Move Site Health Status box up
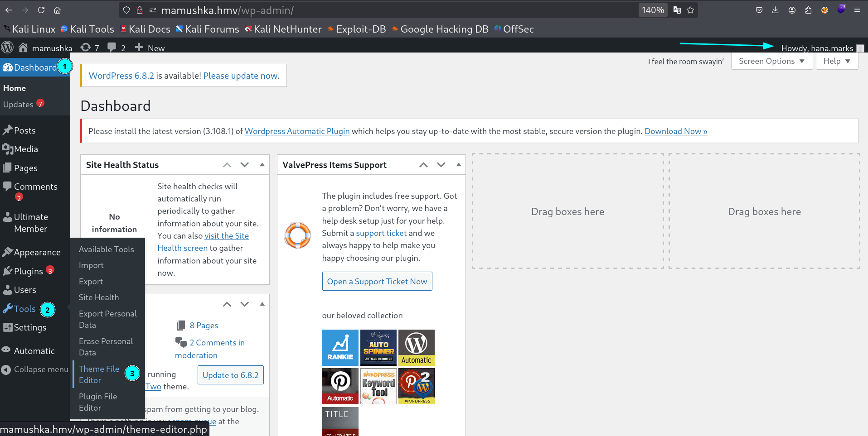 pos(227,165)
